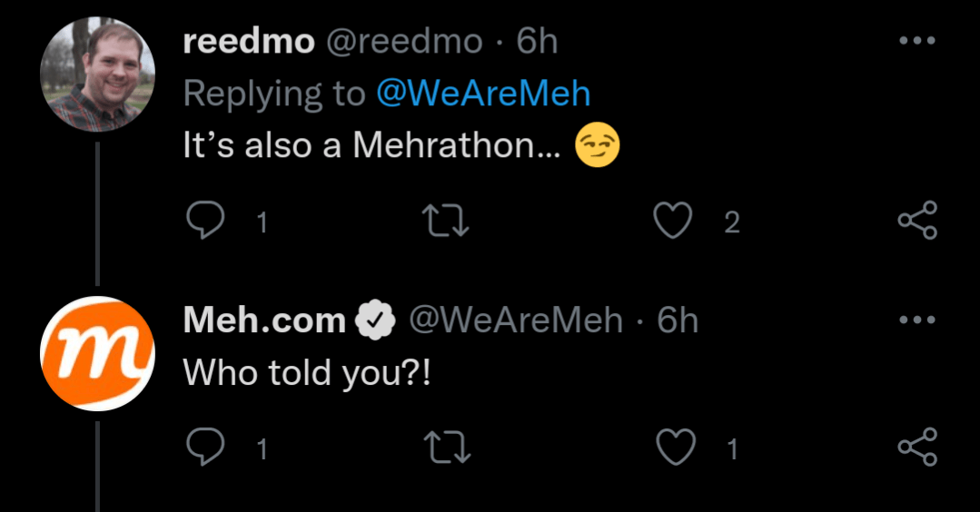Image resolution: width=980 pixels, height=512 pixels.
Task: Click the "Who told you?!" tweet text
Action: (306, 373)
